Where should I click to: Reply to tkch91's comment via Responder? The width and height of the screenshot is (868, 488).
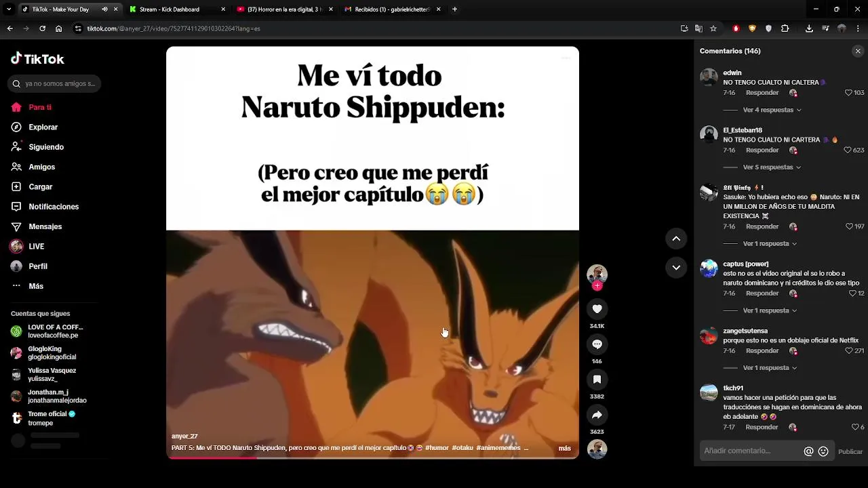tap(762, 428)
